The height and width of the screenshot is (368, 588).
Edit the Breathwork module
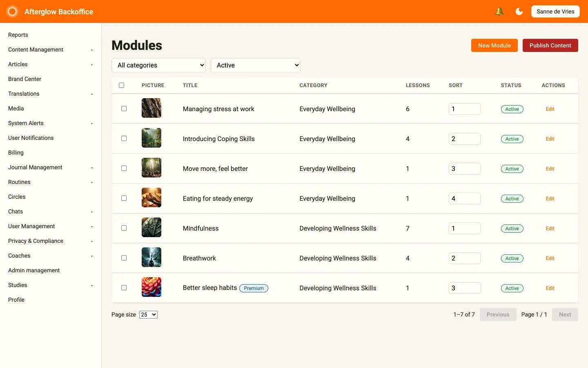(x=550, y=258)
